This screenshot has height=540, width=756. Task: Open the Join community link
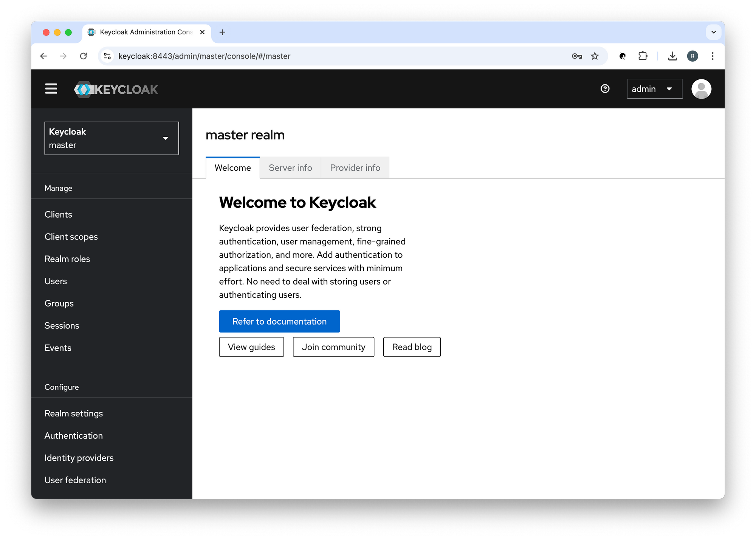(x=333, y=347)
